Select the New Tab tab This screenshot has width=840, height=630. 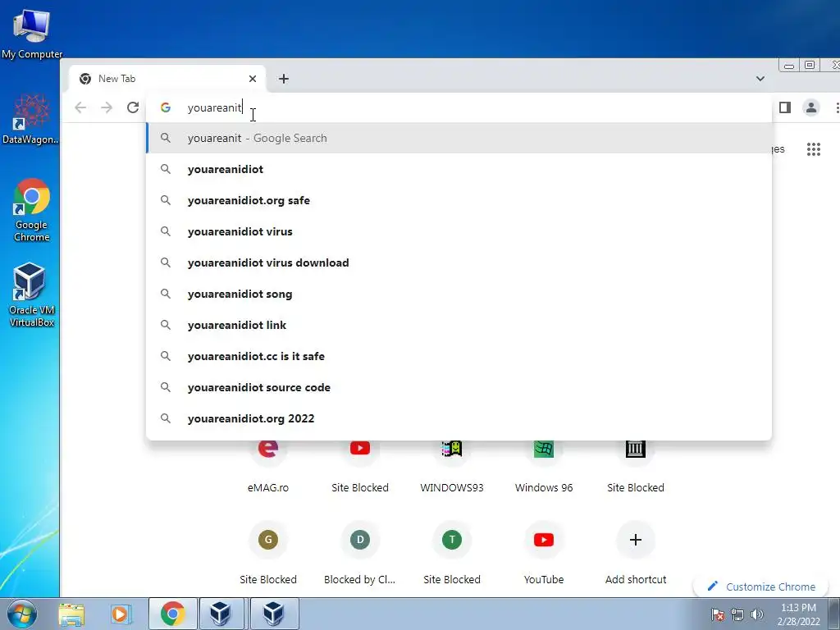click(167, 79)
